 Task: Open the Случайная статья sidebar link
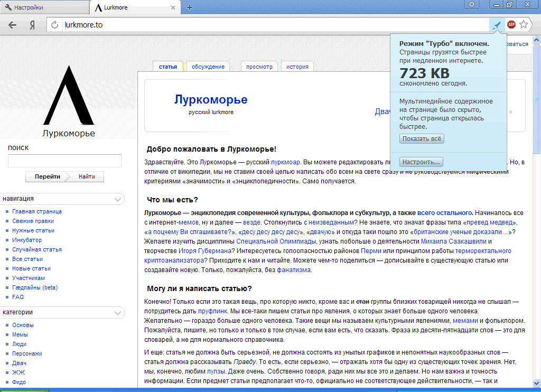(x=37, y=249)
